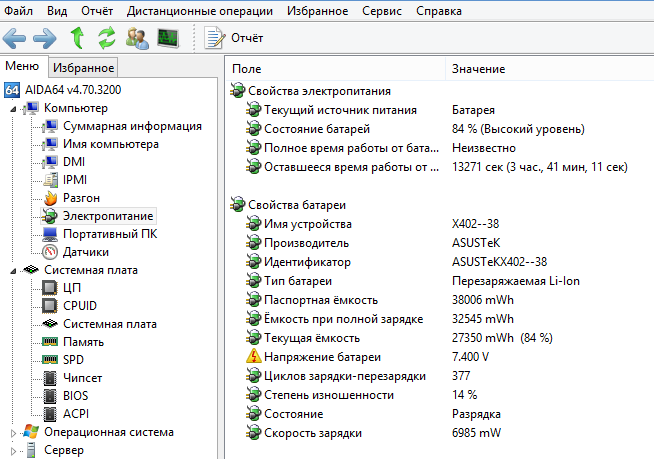
Task: Select the Свойства батареи group row
Action: tap(441, 205)
